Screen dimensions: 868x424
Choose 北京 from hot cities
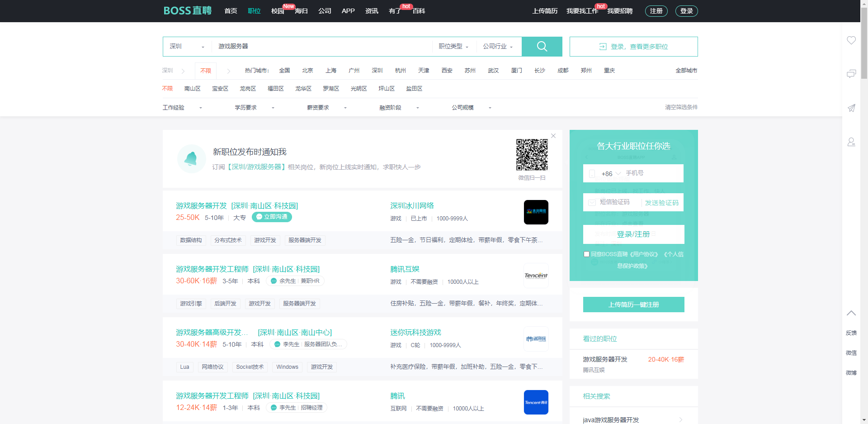[308, 71]
